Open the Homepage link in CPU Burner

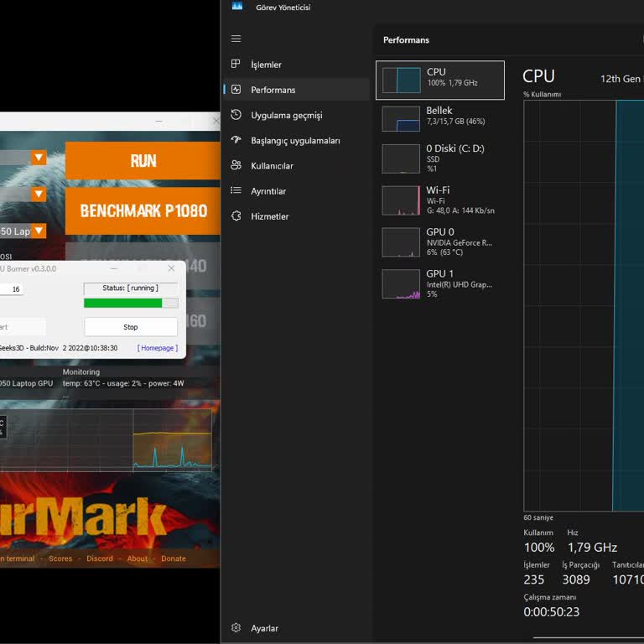(x=157, y=348)
